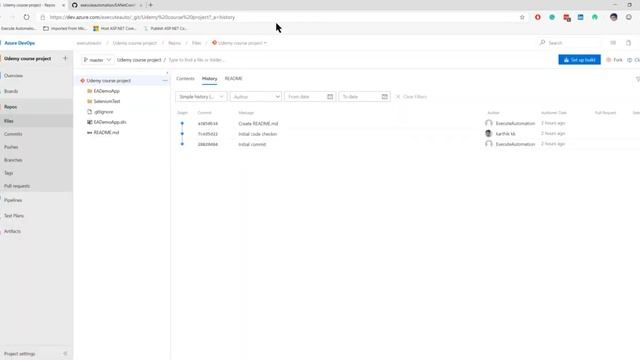The image size is (640, 360).
Task: Open the repository picker dropdown in breadcrumb
Action: 239,43
